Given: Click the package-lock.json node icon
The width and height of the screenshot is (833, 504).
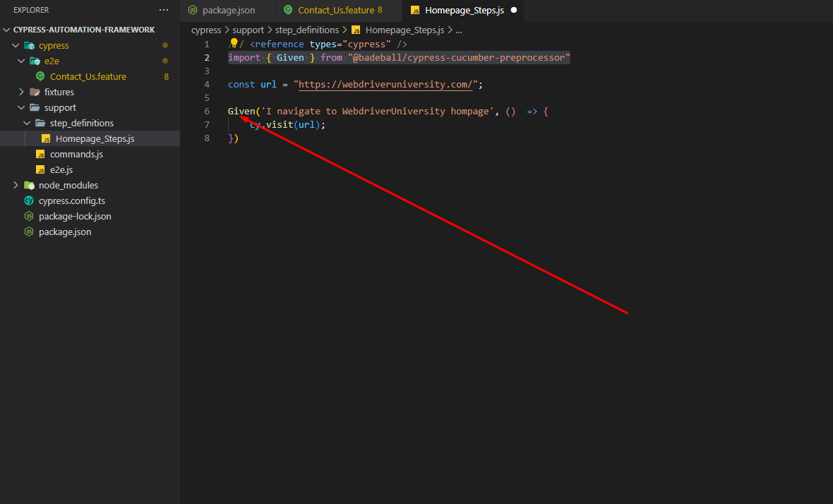Looking at the screenshot, I should coord(29,216).
